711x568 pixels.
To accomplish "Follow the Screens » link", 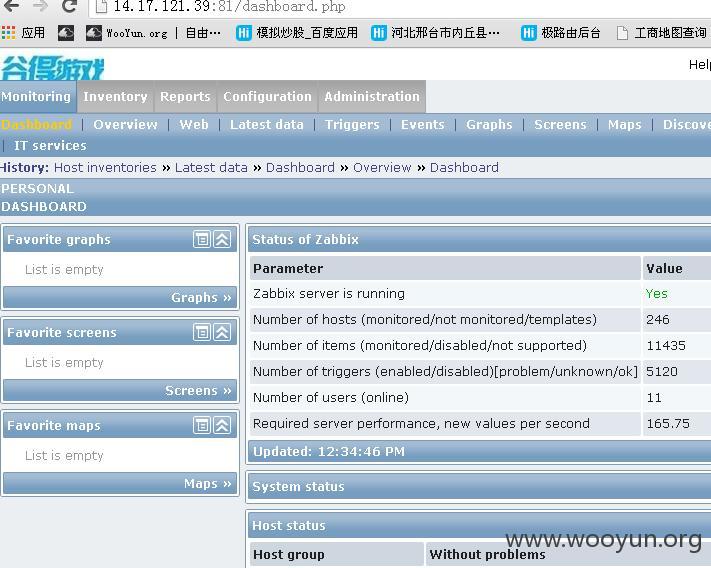I will [x=198, y=390].
